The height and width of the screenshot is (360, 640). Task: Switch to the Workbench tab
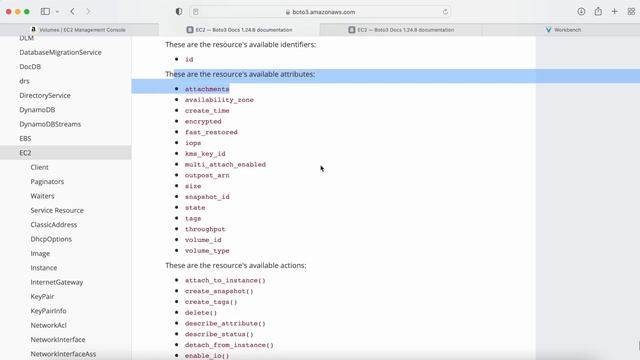563,29
